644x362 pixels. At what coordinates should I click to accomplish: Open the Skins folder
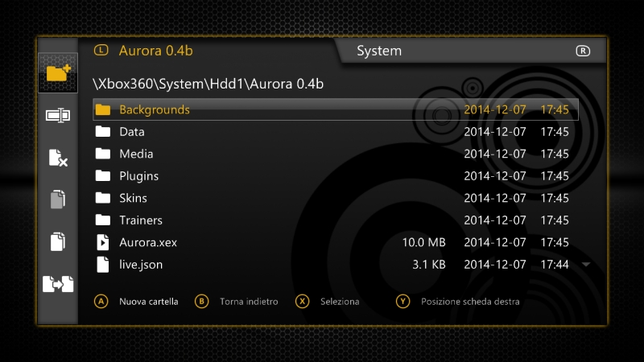click(x=133, y=198)
